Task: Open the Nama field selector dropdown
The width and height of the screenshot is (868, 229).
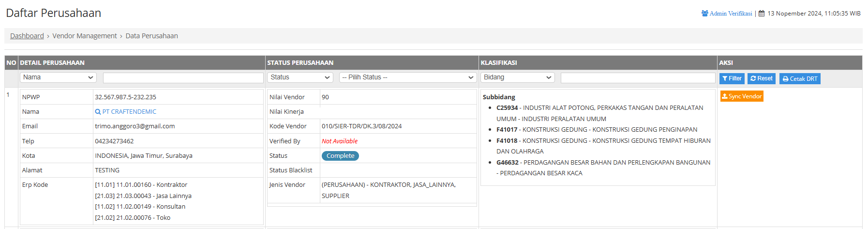Action: coord(58,77)
